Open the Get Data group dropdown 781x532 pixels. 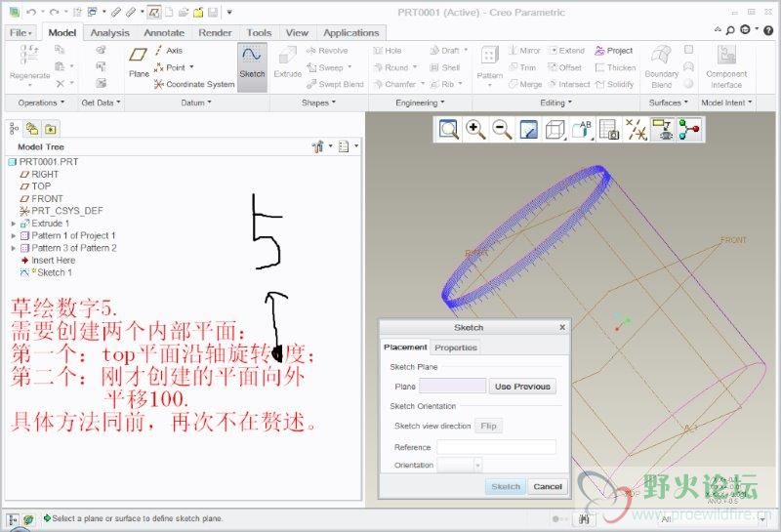pos(101,102)
